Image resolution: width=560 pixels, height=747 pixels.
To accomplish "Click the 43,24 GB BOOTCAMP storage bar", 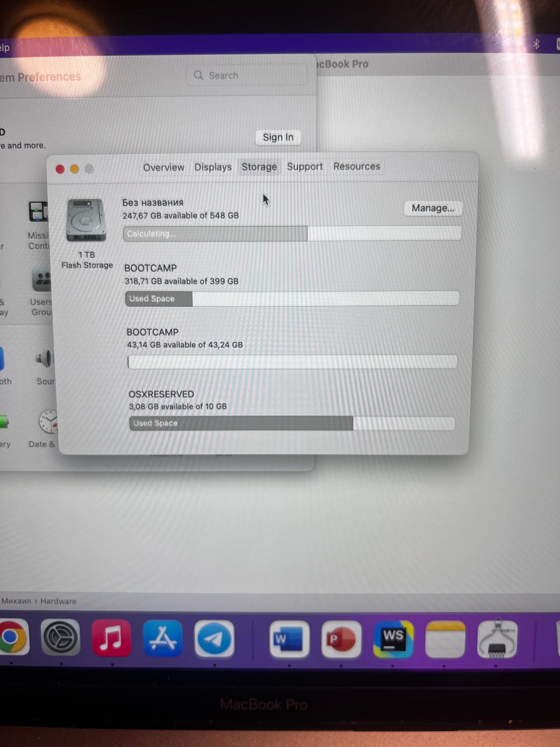I will pos(292,362).
